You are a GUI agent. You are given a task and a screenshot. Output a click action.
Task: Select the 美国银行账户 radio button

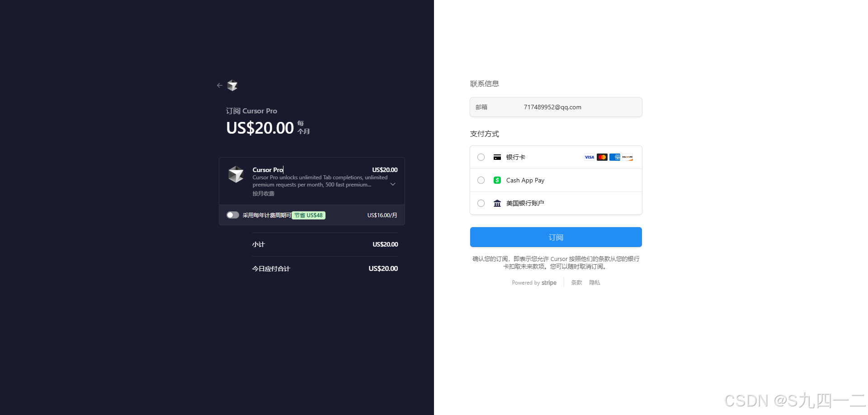click(x=481, y=203)
